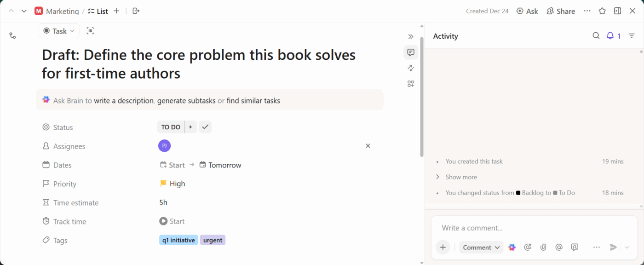This screenshot has height=265, width=644.
Task: Open notifications via the bell icon
Action: [x=610, y=35]
